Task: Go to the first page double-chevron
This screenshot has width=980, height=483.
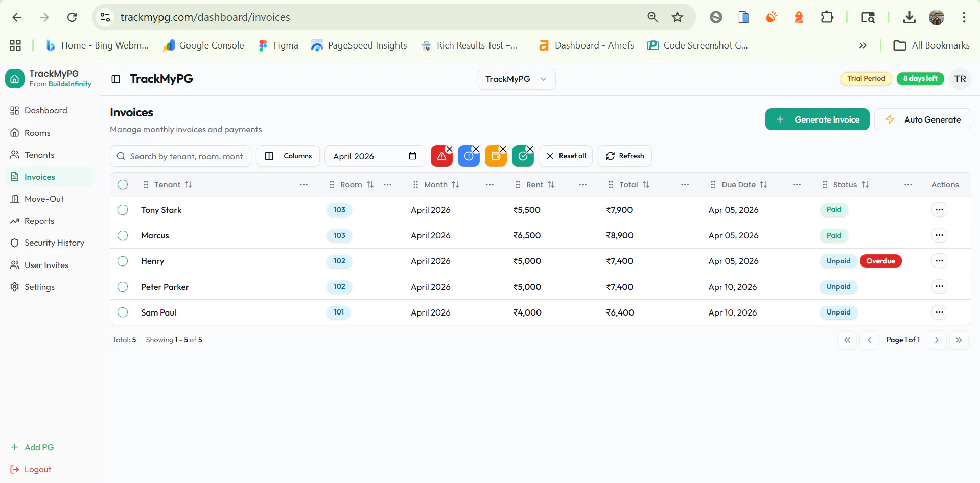Action: (847, 340)
